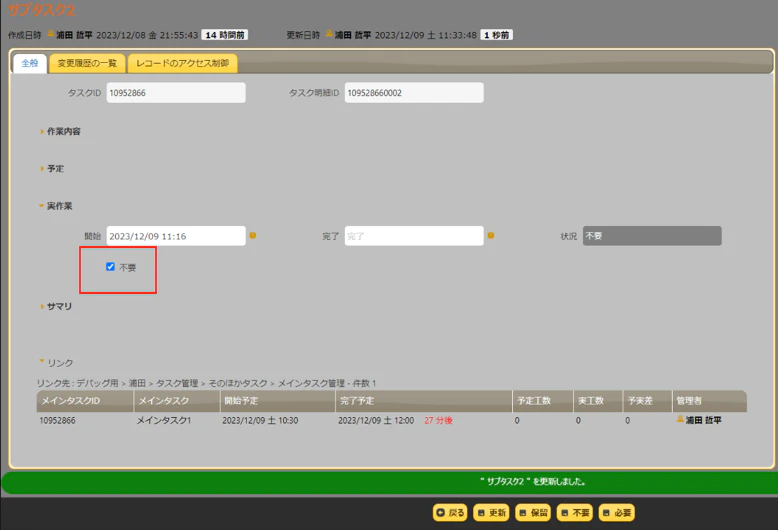Sort by 管理者 column header

tap(710, 401)
